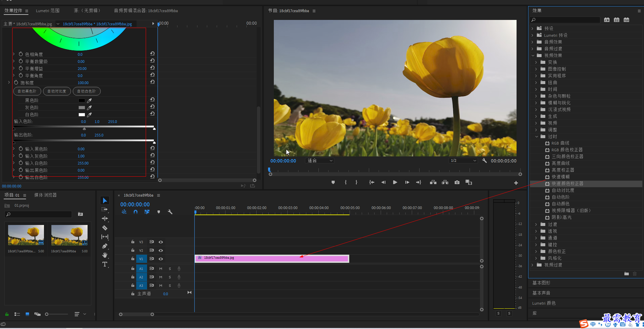Expand the 视频过渡 folder

pyautogui.click(x=532, y=265)
